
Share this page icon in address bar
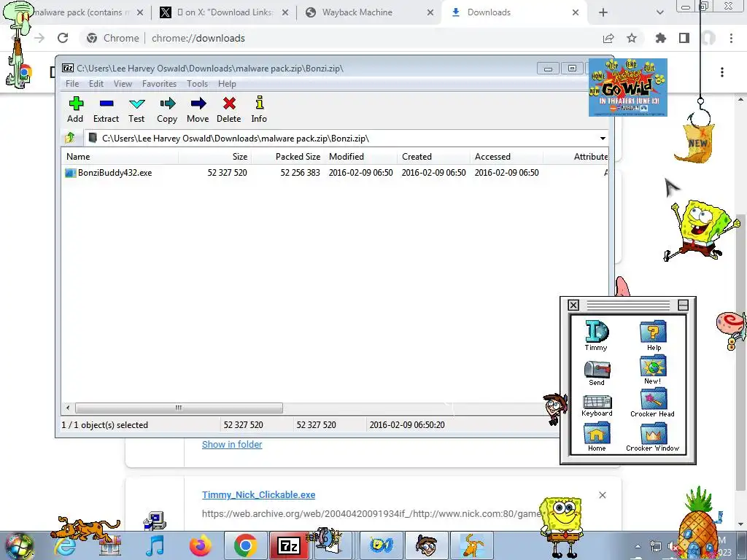click(x=608, y=38)
